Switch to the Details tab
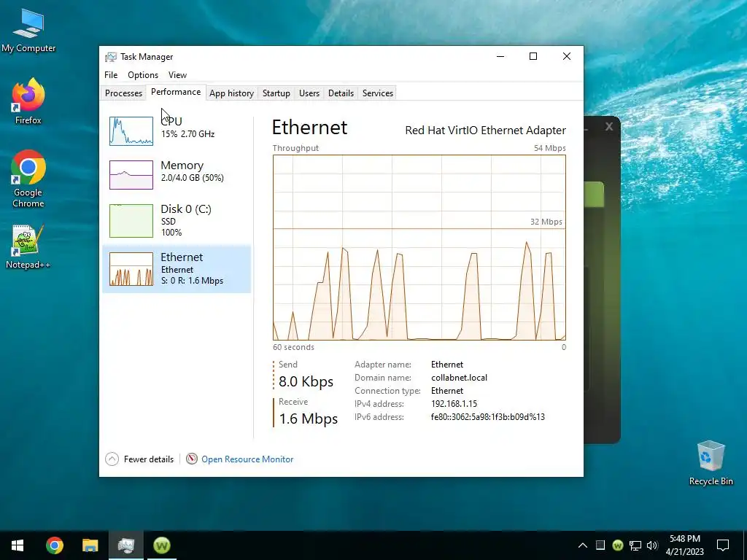Viewport: 747px width, 560px height. tap(341, 93)
